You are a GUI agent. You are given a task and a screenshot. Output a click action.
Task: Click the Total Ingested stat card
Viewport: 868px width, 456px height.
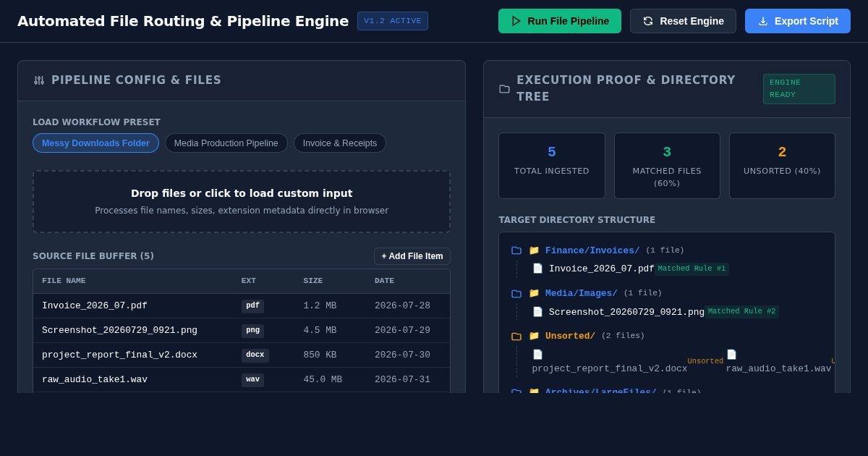tap(552, 166)
